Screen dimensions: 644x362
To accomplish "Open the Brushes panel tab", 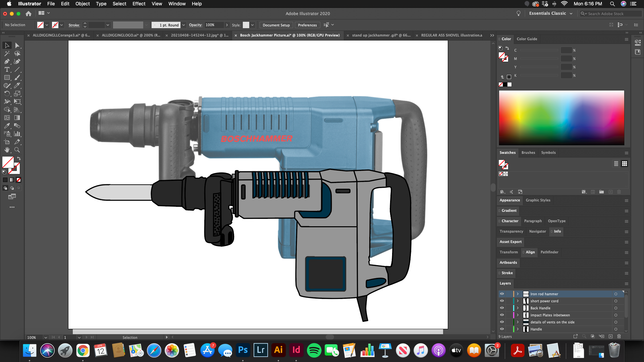I will pos(528,153).
